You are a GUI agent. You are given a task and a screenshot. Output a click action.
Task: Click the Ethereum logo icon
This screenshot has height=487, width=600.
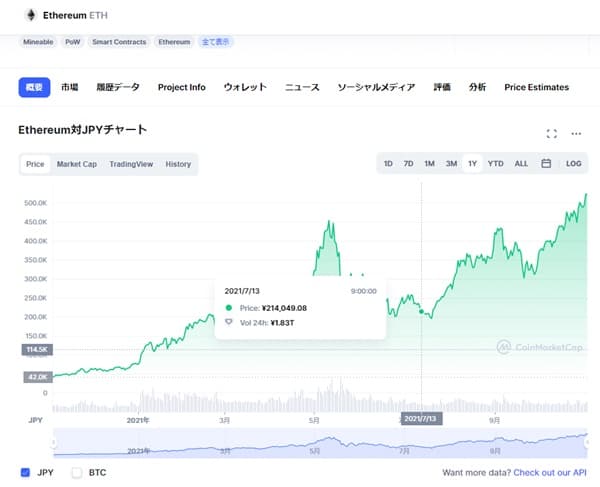pyautogui.click(x=30, y=15)
